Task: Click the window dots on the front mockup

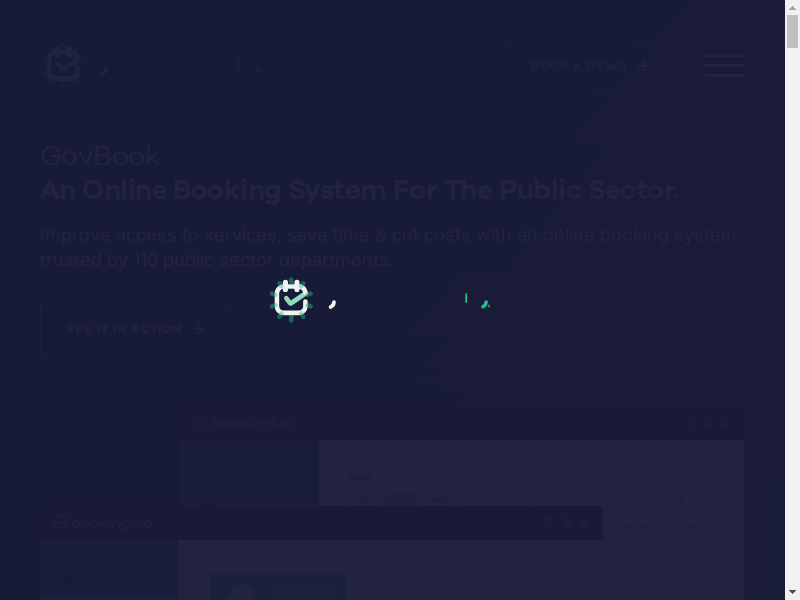Action: [566, 522]
